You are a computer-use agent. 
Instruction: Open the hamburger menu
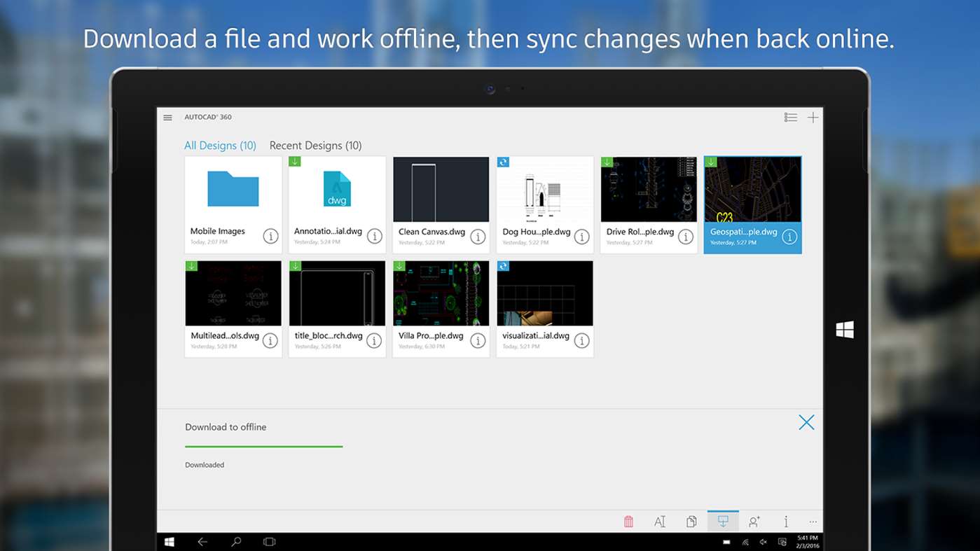(x=167, y=118)
